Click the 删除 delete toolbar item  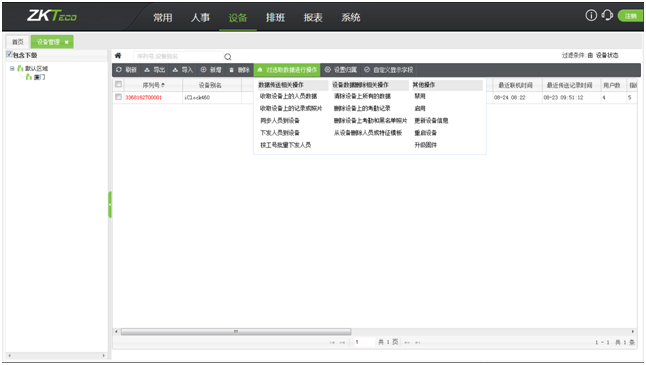tap(239, 70)
